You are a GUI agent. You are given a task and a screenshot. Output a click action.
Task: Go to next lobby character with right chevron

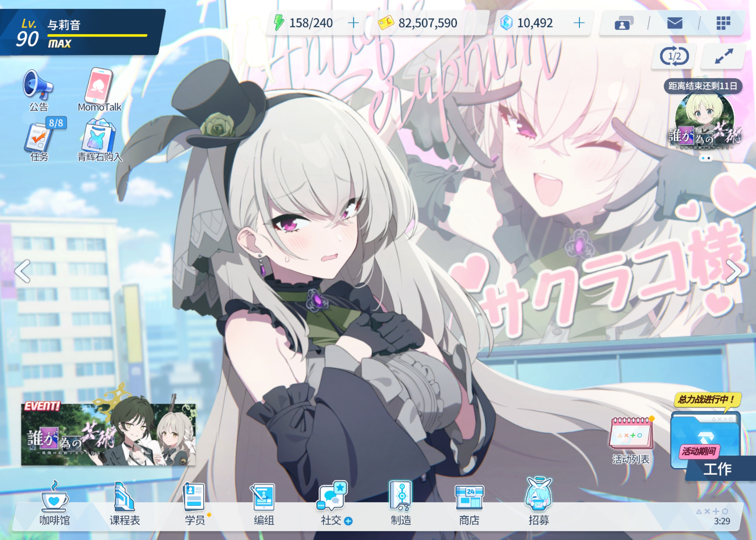734,271
